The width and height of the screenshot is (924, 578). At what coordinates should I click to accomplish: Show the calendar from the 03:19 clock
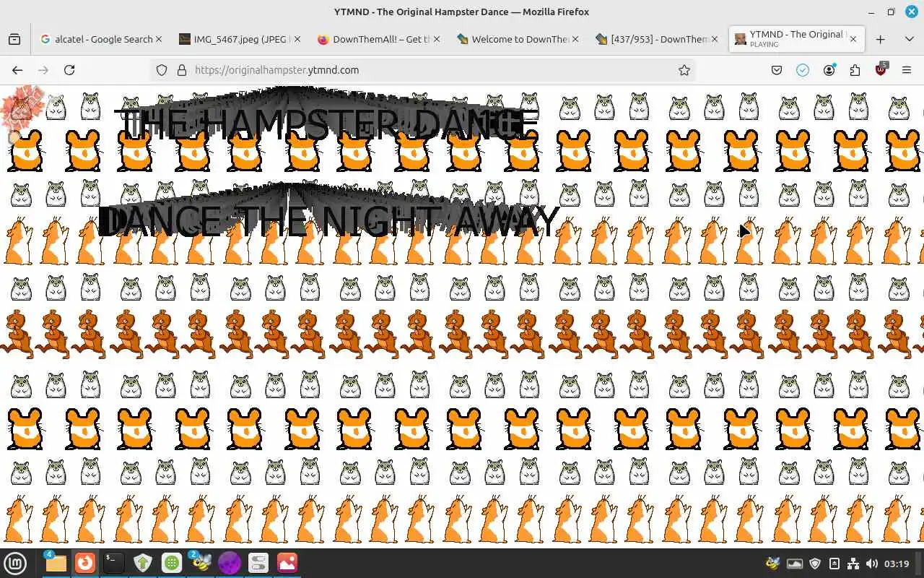[897, 564]
